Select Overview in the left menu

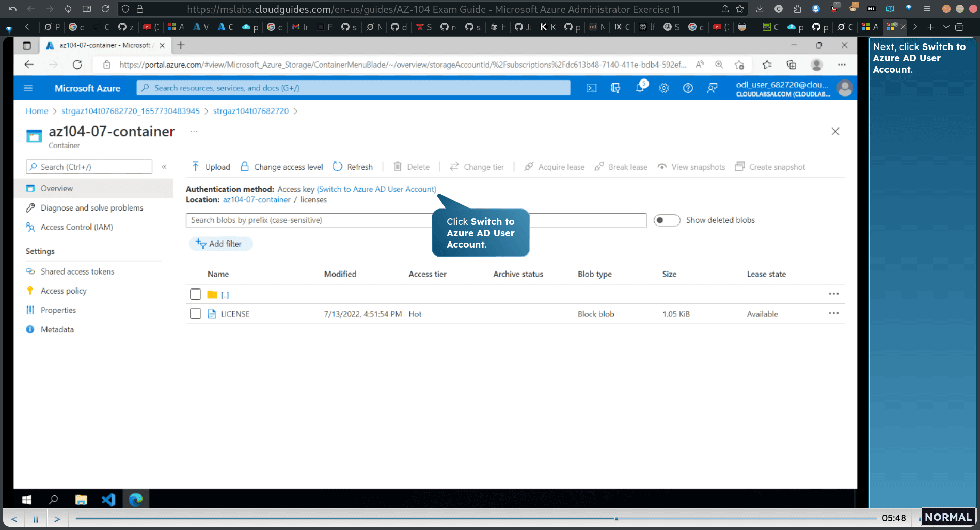point(93,188)
